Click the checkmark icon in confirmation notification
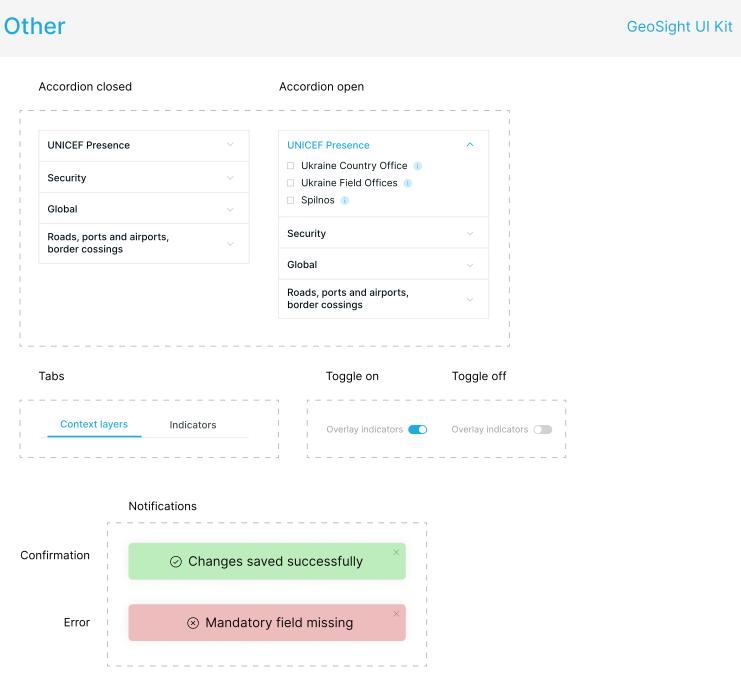The height and width of the screenshot is (682, 741). point(176,561)
